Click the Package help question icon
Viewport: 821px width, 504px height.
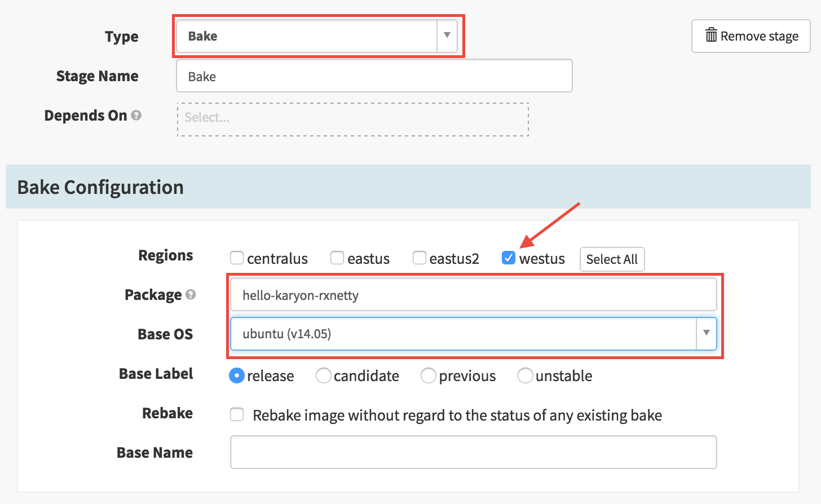coord(191,295)
